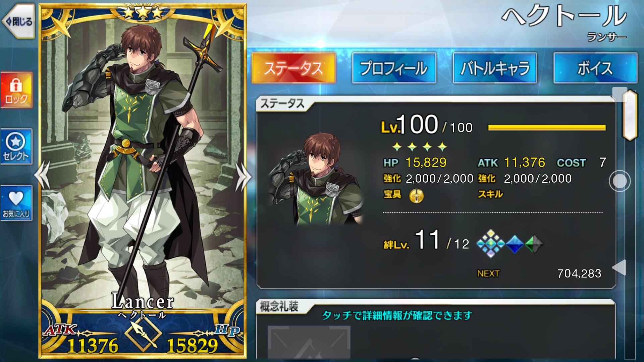This screenshot has height=362, width=644.
Task: Toggle the ロック lock button
Action: [x=16, y=90]
